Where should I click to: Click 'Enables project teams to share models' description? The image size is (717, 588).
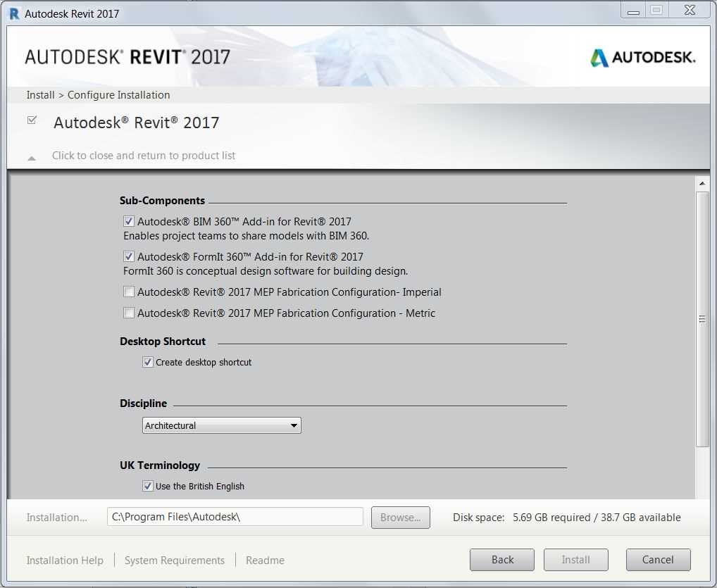(246, 236)
